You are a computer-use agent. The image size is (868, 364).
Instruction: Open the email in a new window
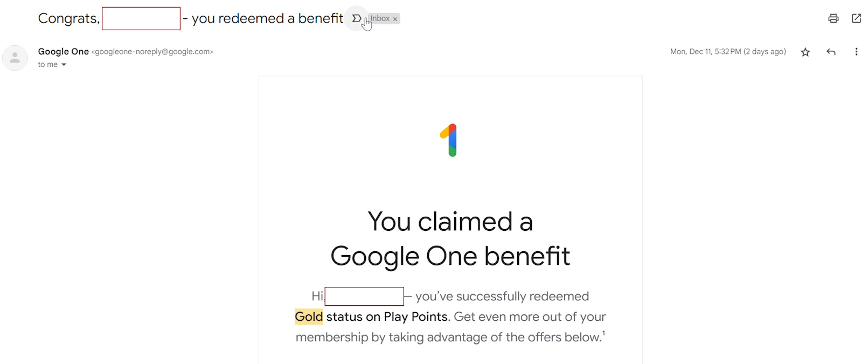(x=856, y=19)
